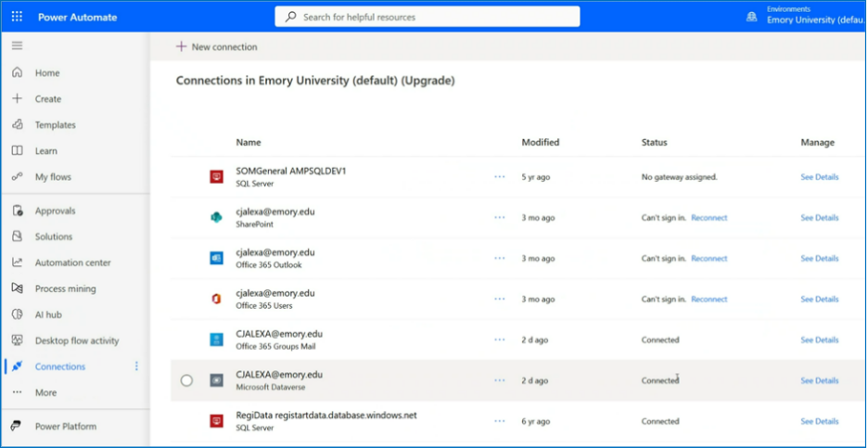The image size is (868, 448).
Task: Open more options for Office 365 Groups Mail
Action: 500,339
